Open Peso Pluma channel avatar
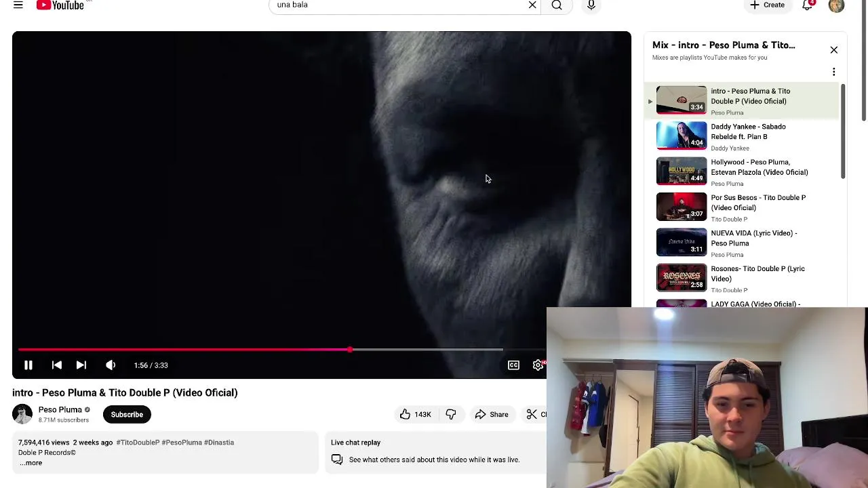The image size is (868, 488). (x=22, y=414)
